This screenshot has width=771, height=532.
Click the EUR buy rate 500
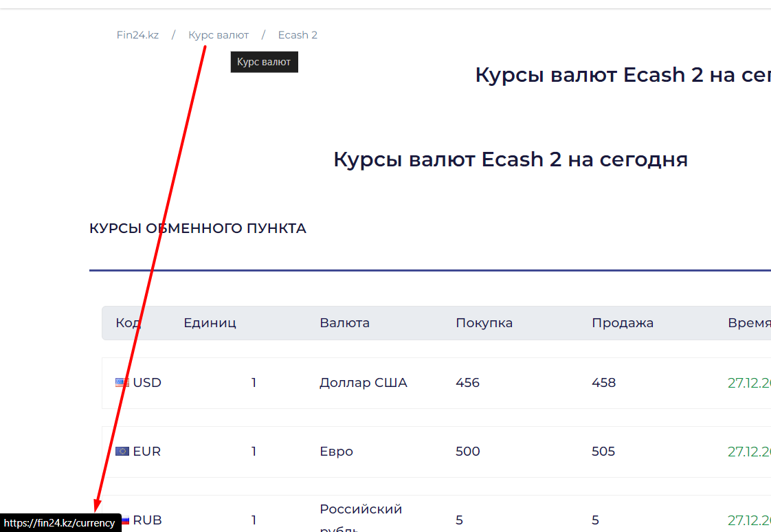coord(467,452)
